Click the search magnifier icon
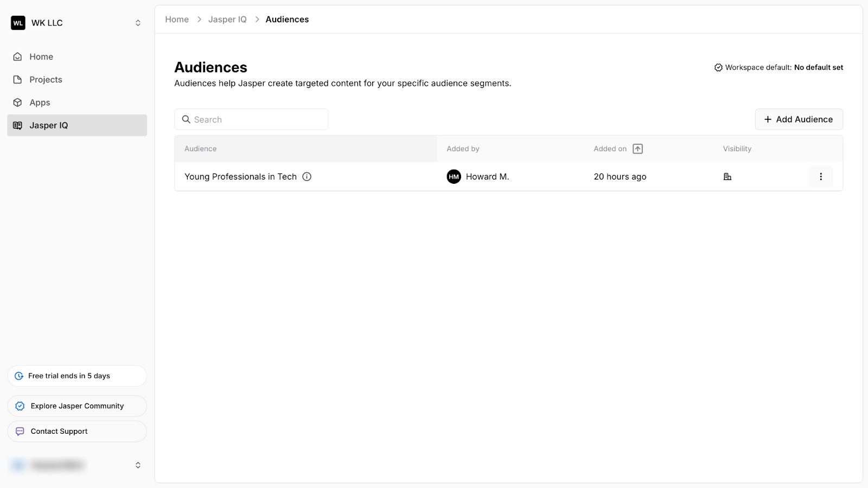This screenshot has width=868, height=488. point(186,119)
